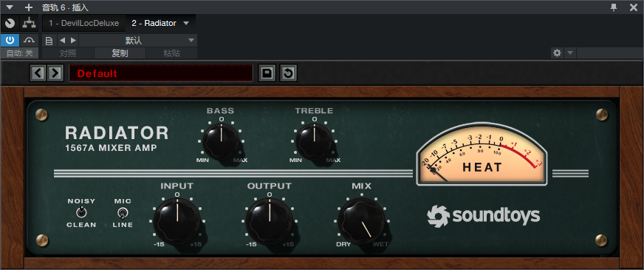
Task: Toggle the 自动: 关 automation mode
Action: point(19,53)
